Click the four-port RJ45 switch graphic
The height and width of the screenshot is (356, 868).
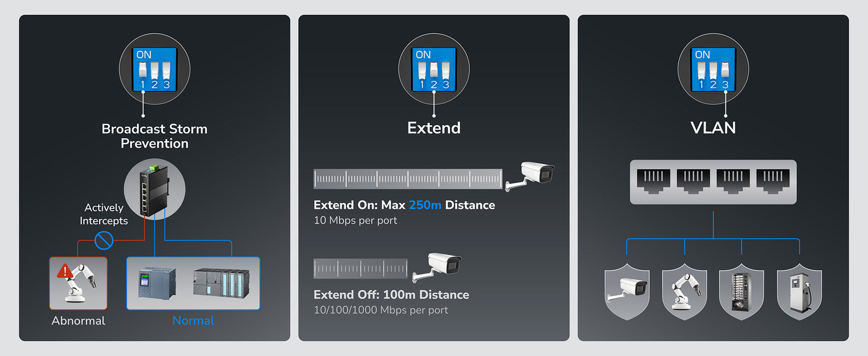[713, 182]
